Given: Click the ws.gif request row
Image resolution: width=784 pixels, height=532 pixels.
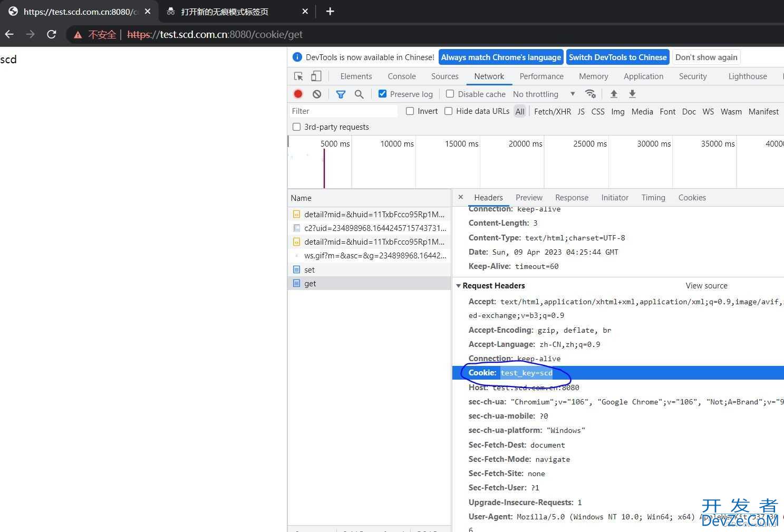Looking at the screenshot, I should click(369, 256).
